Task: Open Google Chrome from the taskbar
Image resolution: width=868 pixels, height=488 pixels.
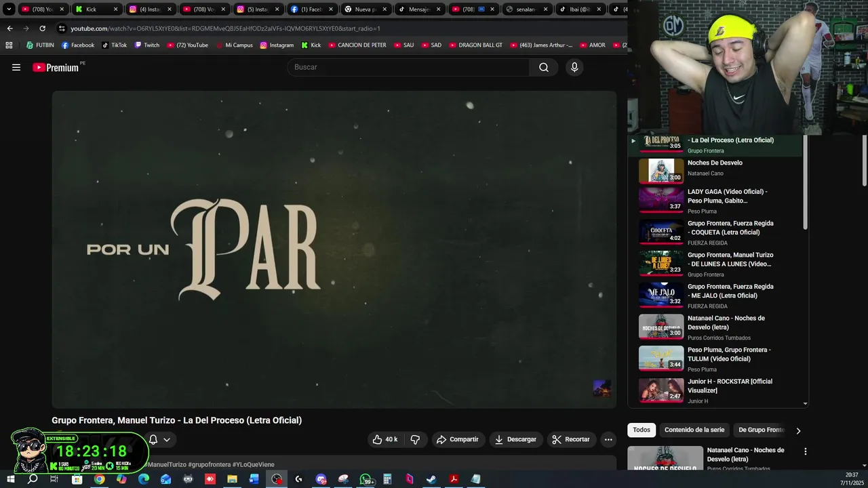Action: click(x=99, y=479)
